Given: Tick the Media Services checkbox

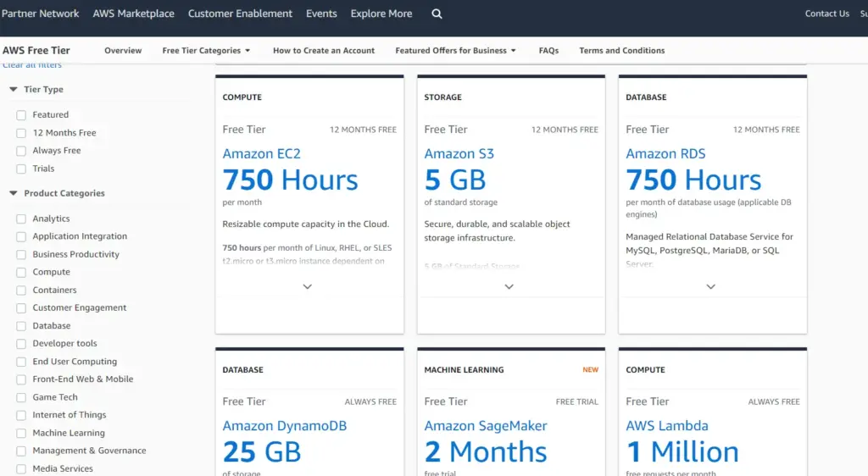Looking at the screenshot, I should click(x=21, y=469).
